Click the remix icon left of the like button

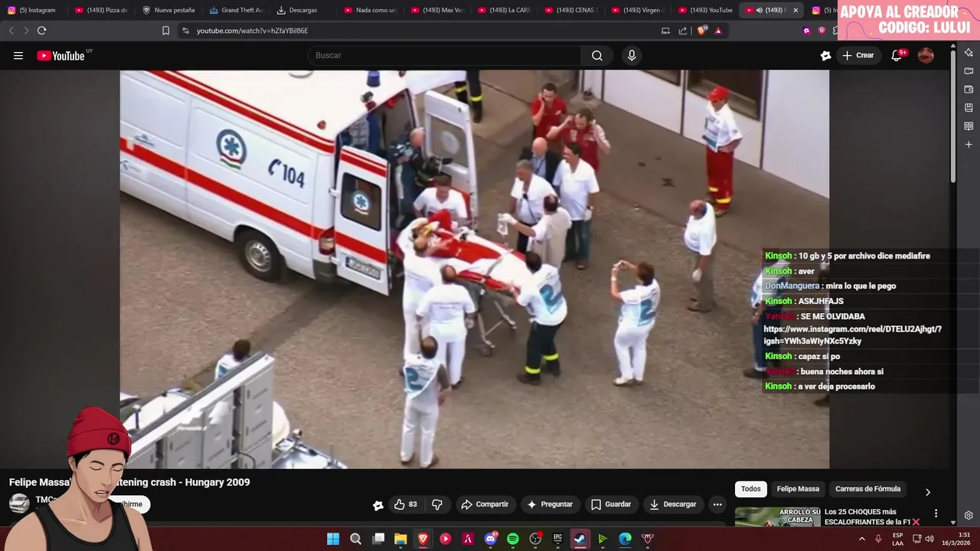(378, 504)
